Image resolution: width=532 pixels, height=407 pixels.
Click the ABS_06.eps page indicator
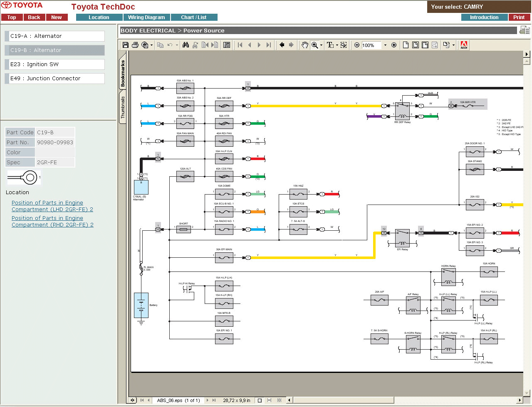[x=178, y=400]
